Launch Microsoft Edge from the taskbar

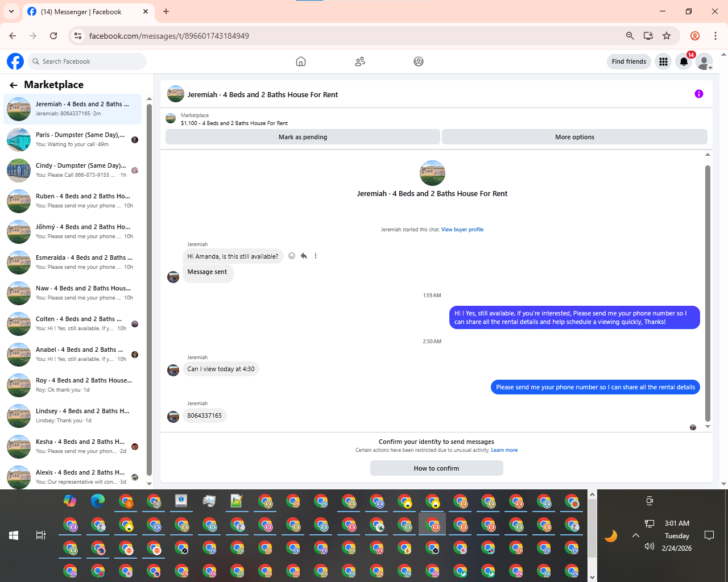98,501
